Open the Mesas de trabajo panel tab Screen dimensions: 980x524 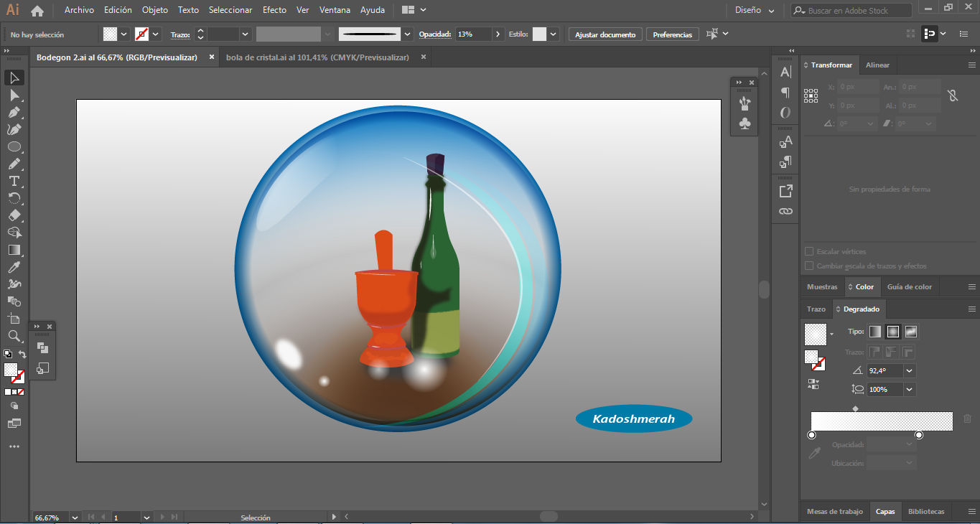835,512
